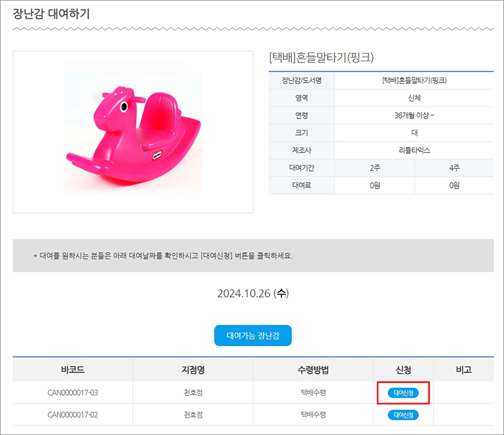Click the 바코드 column header
This screenshot has width=504, height=435.
click(72, 369)
